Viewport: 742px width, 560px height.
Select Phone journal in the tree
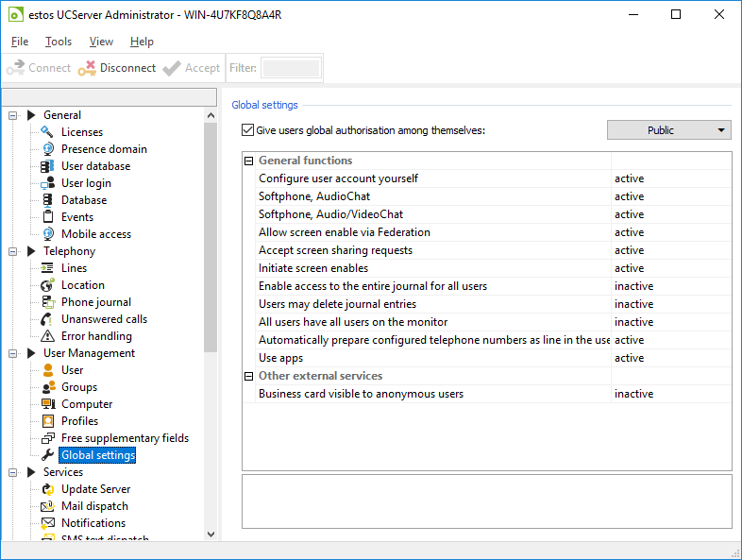click(96, 302)
